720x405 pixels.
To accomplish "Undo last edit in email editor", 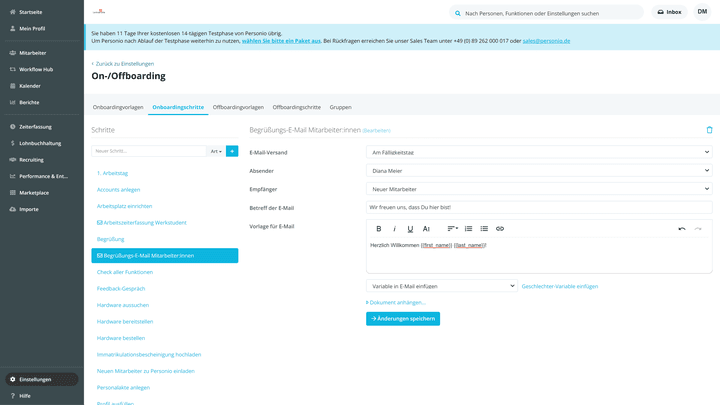I will point(682,229).
